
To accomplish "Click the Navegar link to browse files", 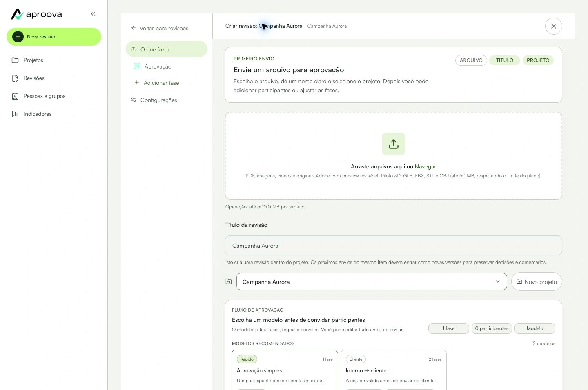I will 425,166.
